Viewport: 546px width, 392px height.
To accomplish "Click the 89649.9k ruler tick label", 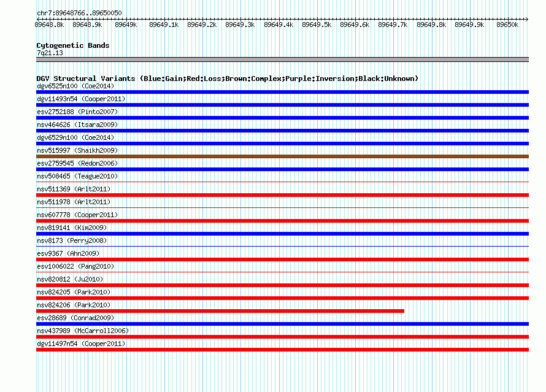I will [469, 25].
